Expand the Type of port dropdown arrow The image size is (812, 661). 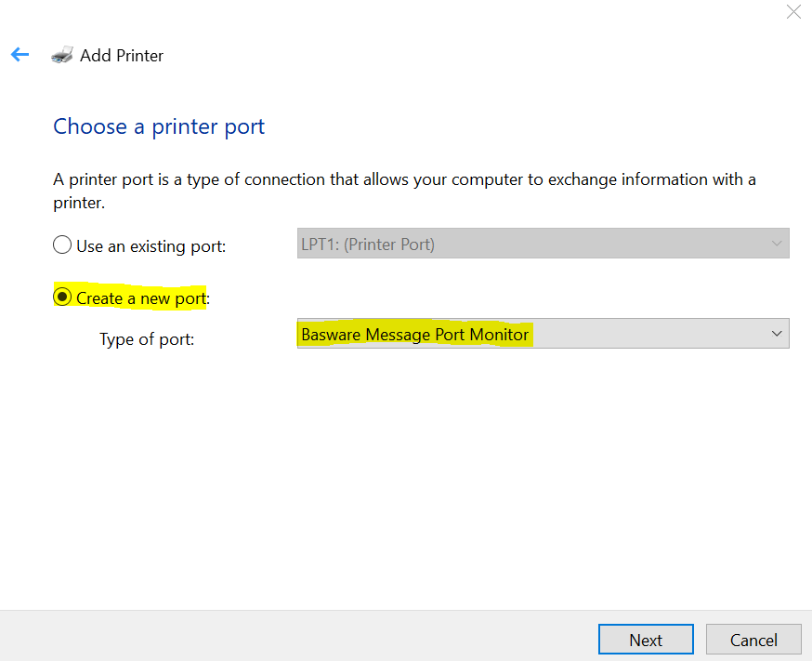[777, 334]
